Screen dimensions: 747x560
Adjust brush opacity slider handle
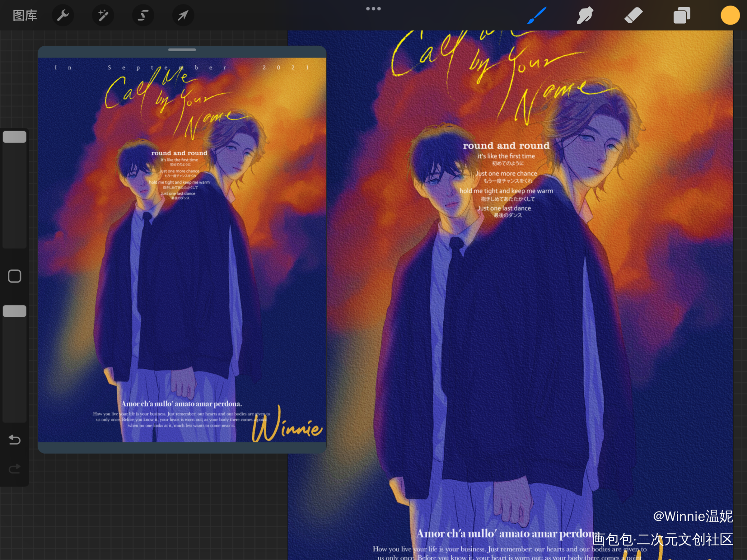[15, 311]
